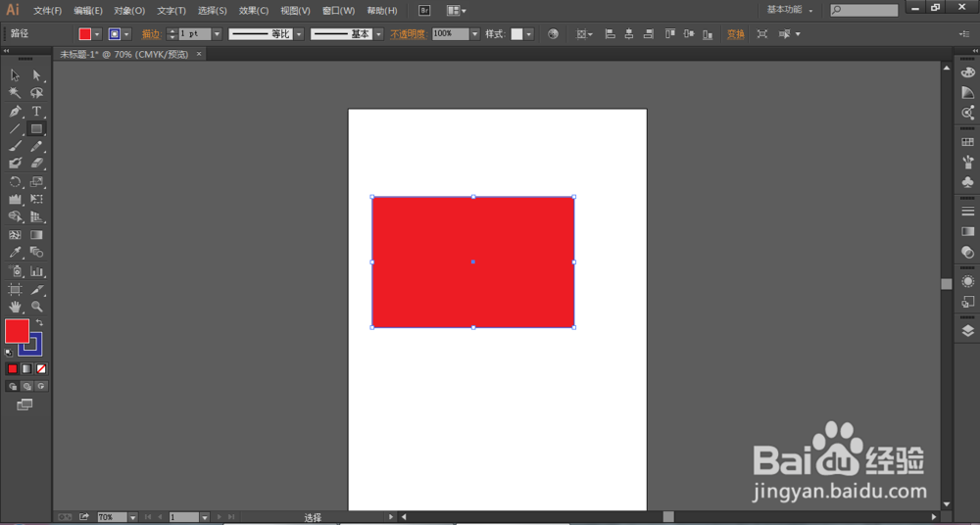This screenshot has width=980, height=525.
Task: Open graphic style 样式 dropdown arrow
Action: point(529,33)
